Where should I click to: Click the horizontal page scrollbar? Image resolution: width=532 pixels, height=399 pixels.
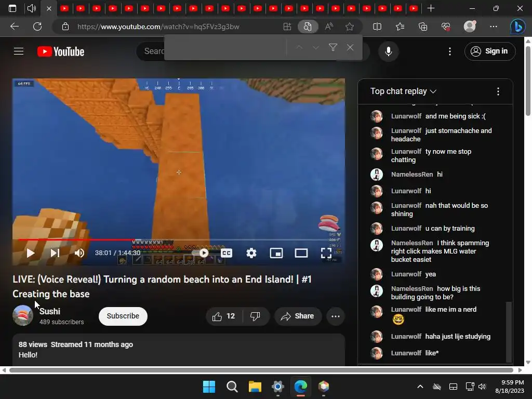261,370
